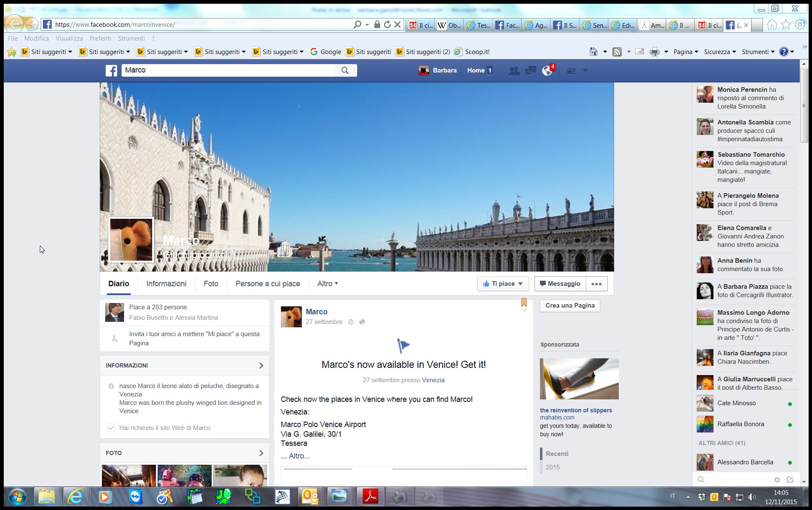Expand the Altro tab dropdown
Image resolution: width=812 pixels, height=510 pixels.
click(327, 284)
